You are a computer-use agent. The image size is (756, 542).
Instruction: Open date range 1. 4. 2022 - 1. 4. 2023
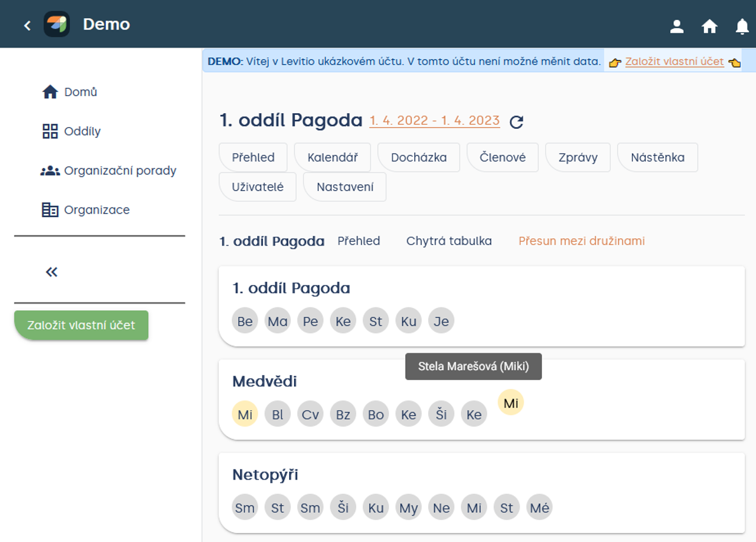coord(434,121)
